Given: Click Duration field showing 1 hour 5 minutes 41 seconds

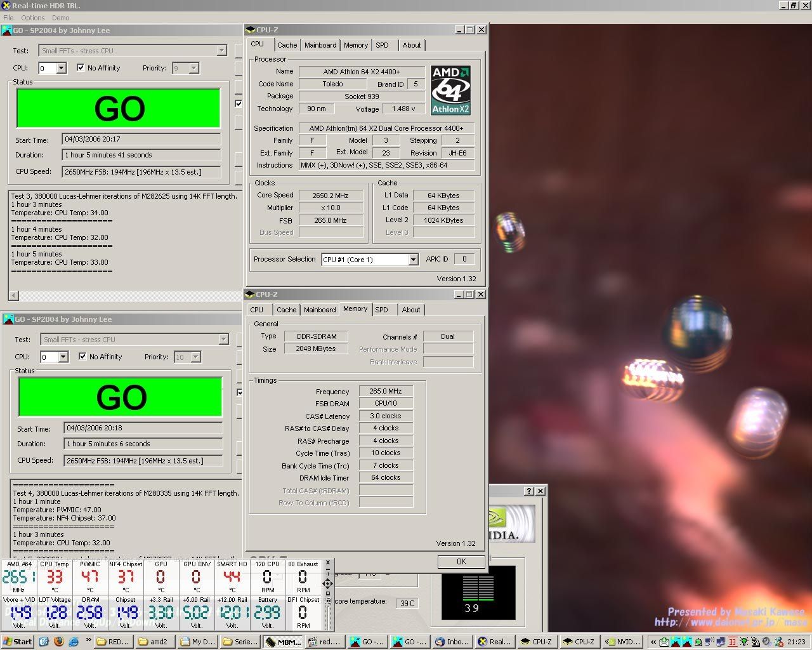Looking at the screenshot, I should [141, 155].
